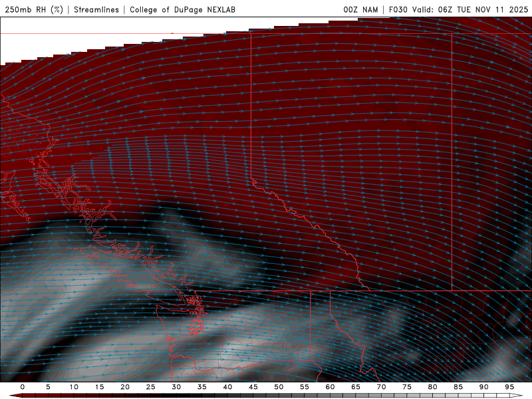
Task: Select the "00Z NAM" model run label
Action: click(360, 9)
